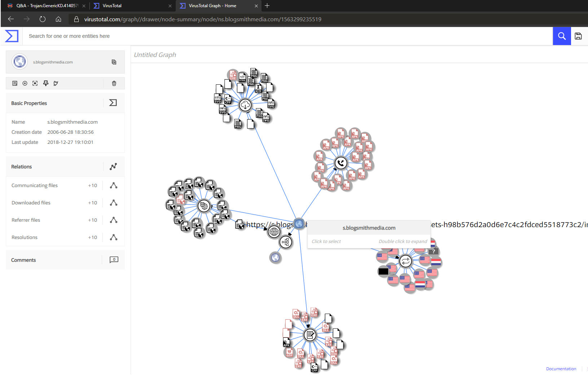Select the central blue globe domain node
Image resolution: width=588 pixels, height=376 pixels.
(x=299, y=224)
